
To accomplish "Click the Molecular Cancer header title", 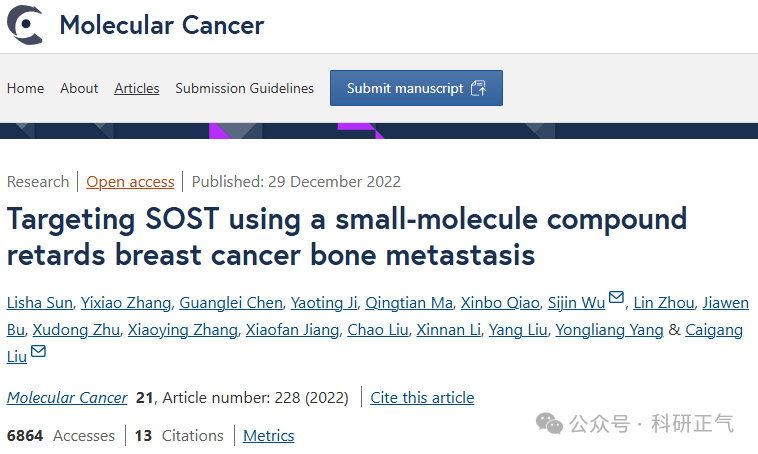I will pyautogui.click(x=161, y=25).
